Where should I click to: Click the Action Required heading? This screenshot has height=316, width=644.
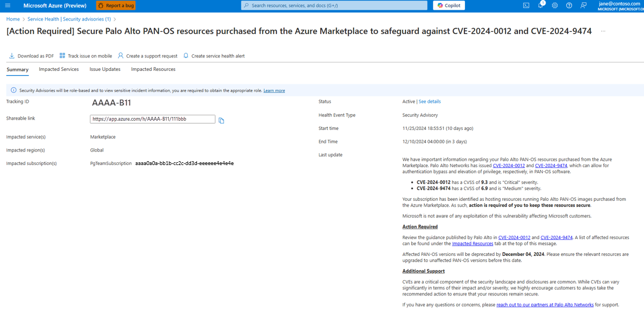420,227
